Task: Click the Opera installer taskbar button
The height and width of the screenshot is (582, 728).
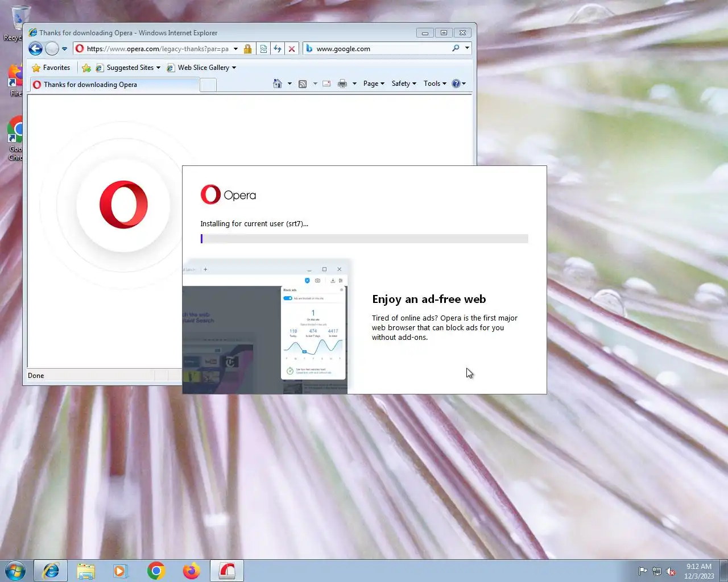Action: [227, 571]
